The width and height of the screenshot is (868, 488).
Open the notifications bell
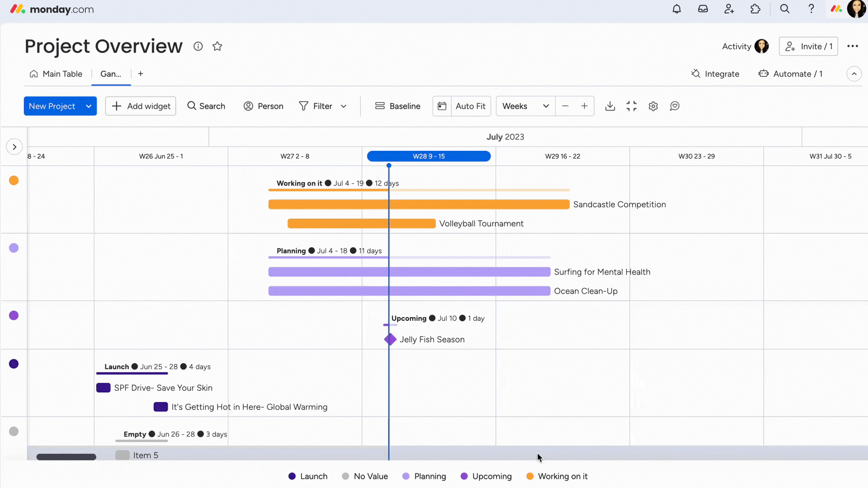pyautogui.click(x=677, y=9)
